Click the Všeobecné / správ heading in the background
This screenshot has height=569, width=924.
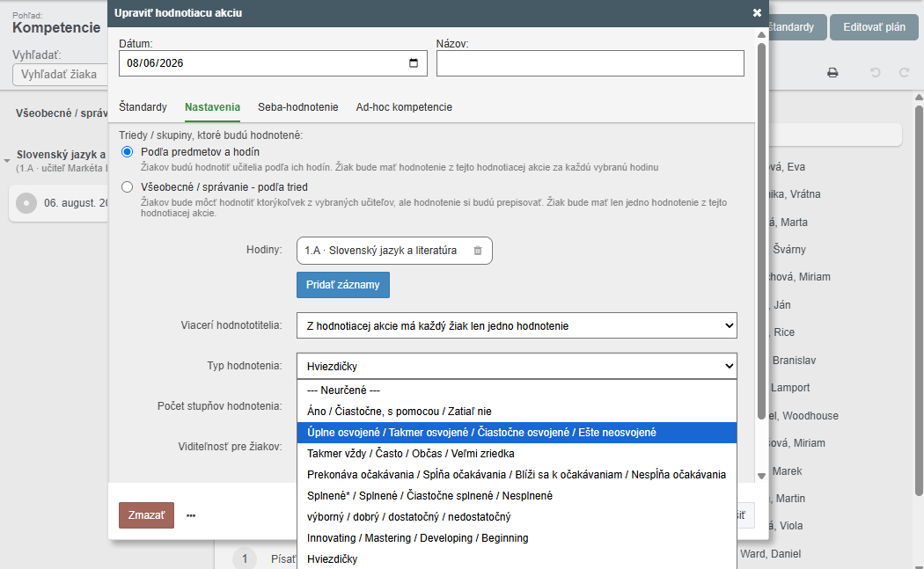tap(62, 113)
